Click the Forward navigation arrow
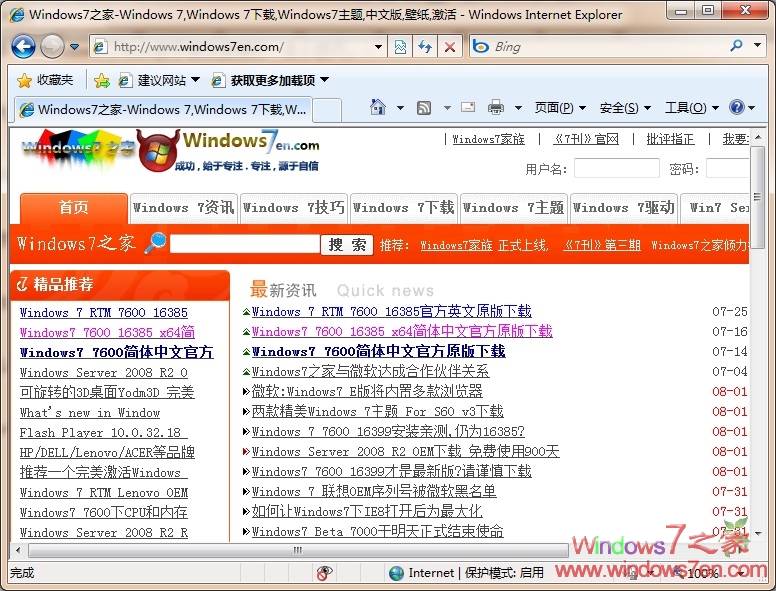Viewport: 776px width, 591px height. tap(52, 47)
